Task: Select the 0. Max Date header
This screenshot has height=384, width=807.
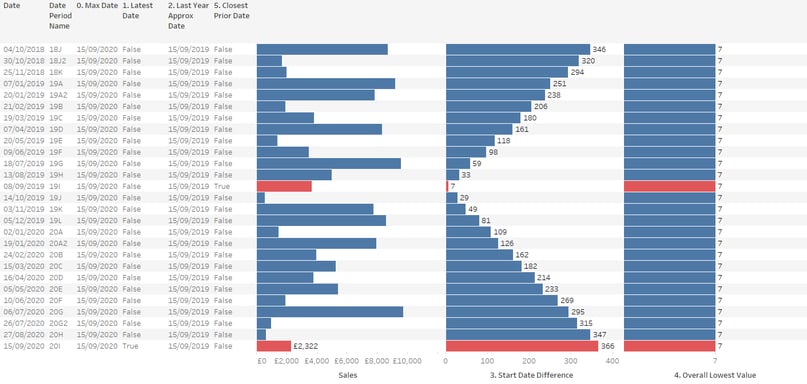Action: tap(98, 6)
